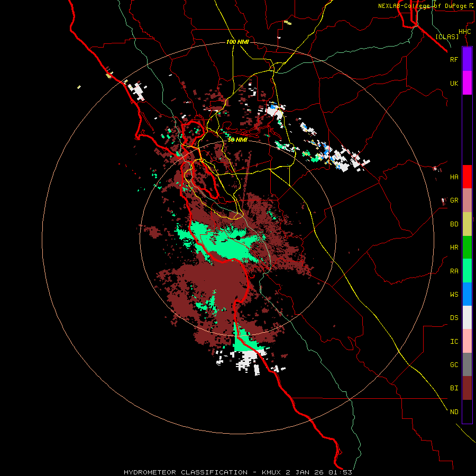Click the HHC product code label

click(464, 32)
